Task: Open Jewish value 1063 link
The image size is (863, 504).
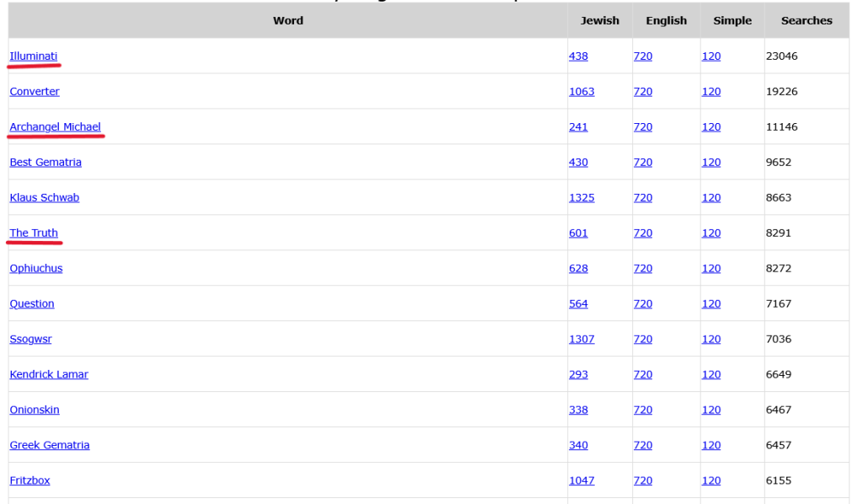Action: click(582, 92)
